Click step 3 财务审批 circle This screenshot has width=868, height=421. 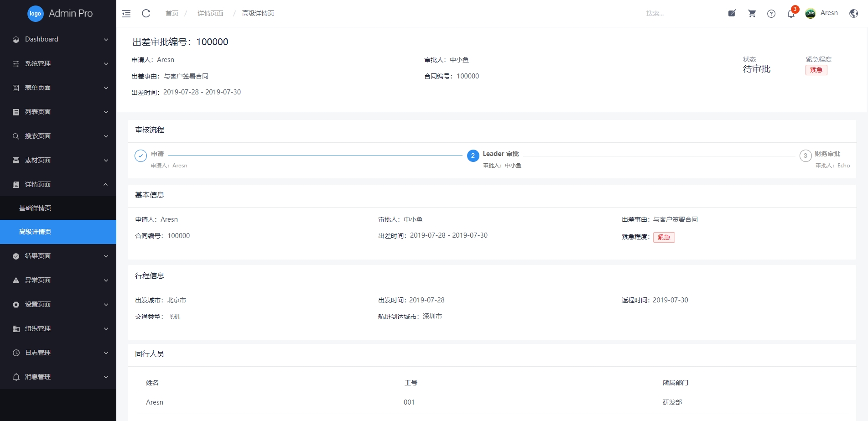(806, 156)
